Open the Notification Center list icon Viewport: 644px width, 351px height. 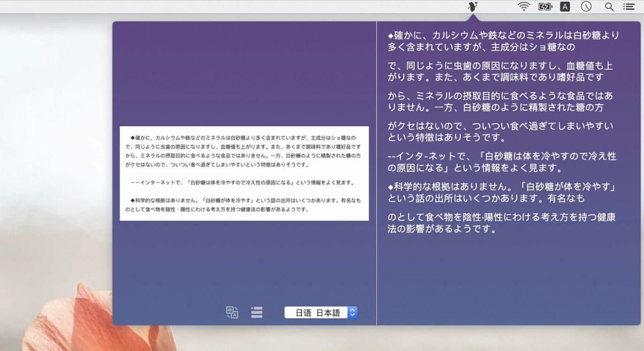pos(629,7)
